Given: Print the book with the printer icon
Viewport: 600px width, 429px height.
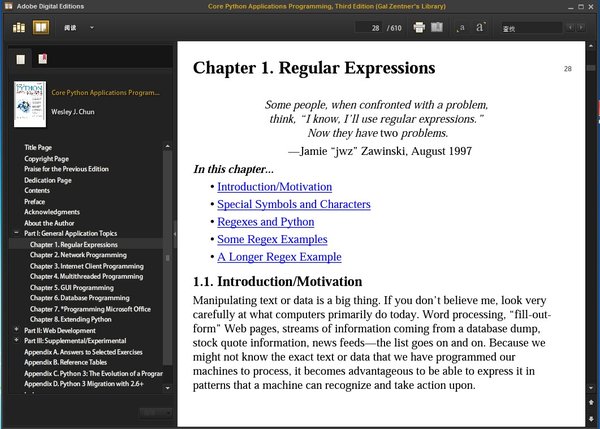Looking at the screenshot, I should pos(419,27).
